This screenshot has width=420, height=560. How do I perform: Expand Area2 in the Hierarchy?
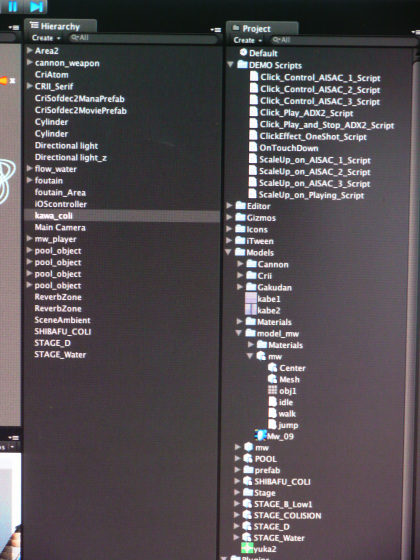coord(30,50)
